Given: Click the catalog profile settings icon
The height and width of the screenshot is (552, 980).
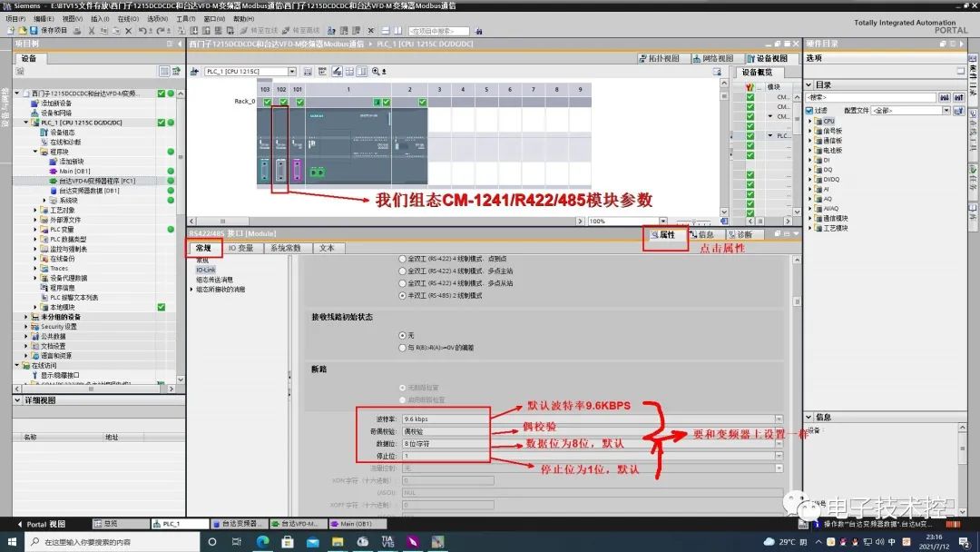Looking at the screenshot, I should (959, 111).
